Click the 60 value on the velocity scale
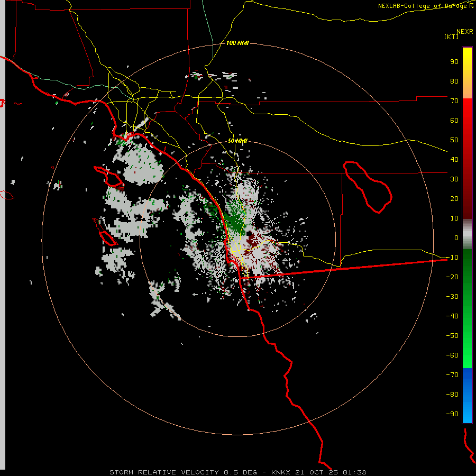 pyautogui.click(x=454, y=120)
